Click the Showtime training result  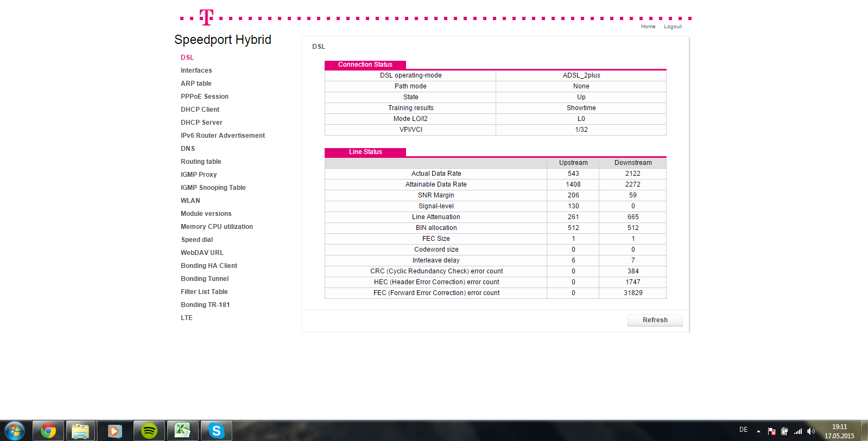point(581,108)
